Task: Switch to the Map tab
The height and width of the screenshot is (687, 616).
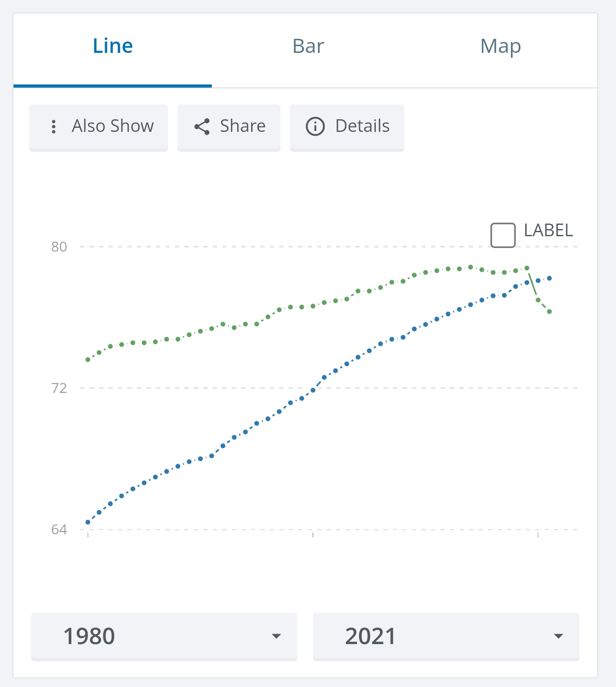Action: tap(501, 47)
